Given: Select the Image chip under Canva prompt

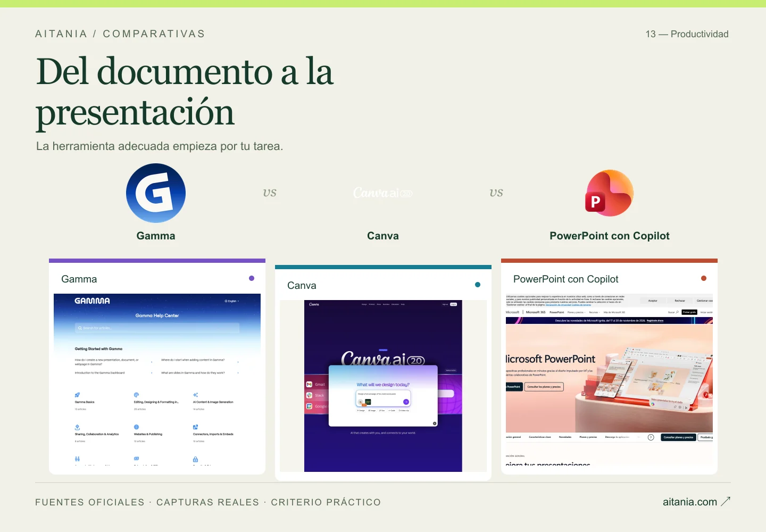Looking at the screenshot, I should [372, 411].
